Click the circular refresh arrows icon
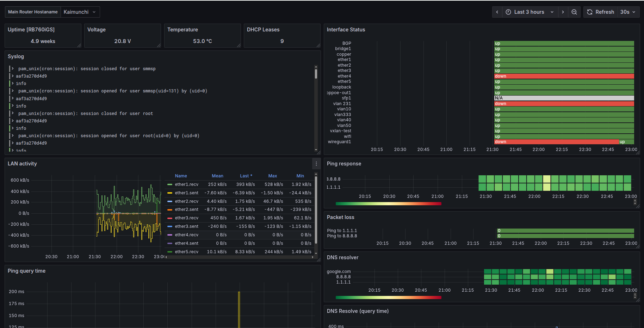This screenshot has height=328, width=644. 589,12
